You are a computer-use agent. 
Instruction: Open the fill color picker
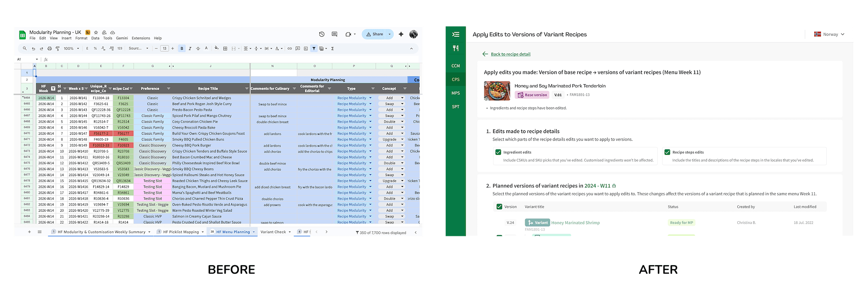(217, 48)
